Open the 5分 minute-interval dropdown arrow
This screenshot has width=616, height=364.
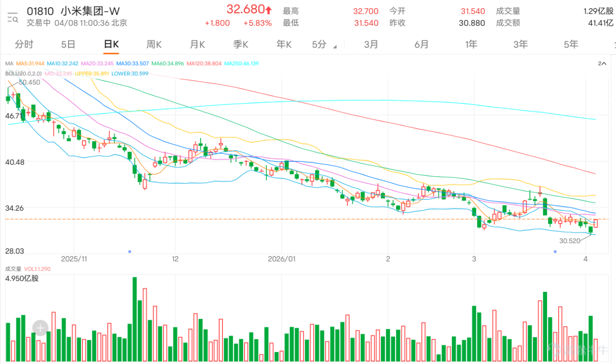[x=335, y=47]
